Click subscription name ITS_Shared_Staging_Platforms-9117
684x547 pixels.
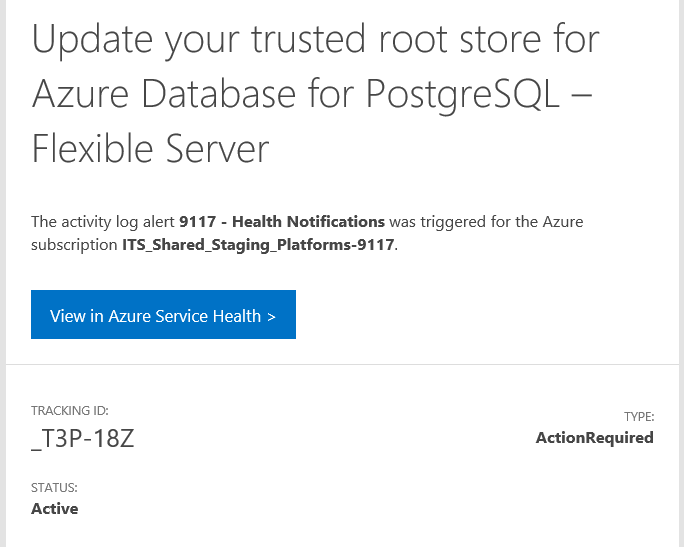258,243
